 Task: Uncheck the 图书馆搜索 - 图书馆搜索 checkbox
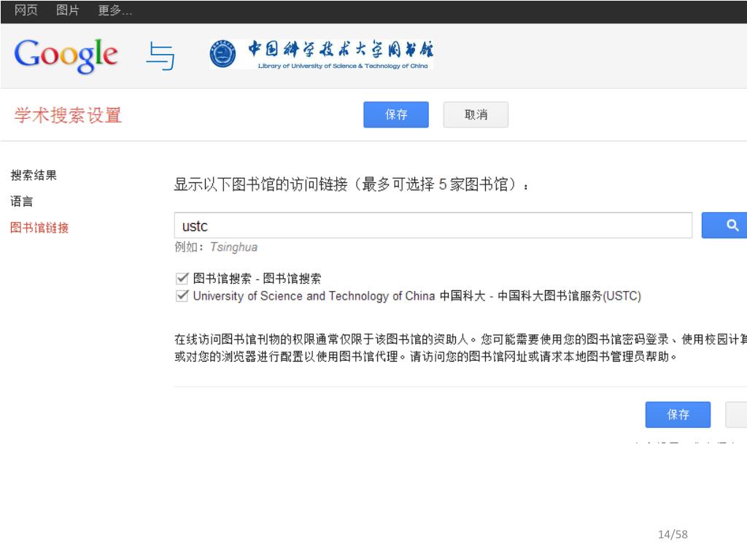(182, 278)
